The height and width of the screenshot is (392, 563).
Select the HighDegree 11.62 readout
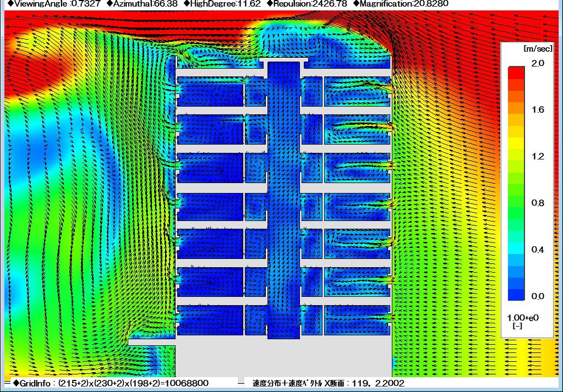[x=222, y=4]
